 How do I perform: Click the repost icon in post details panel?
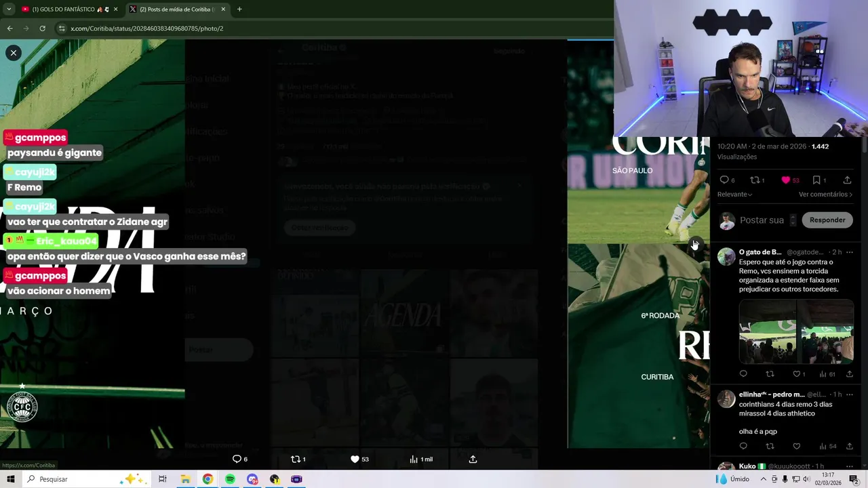click(754, 180)
